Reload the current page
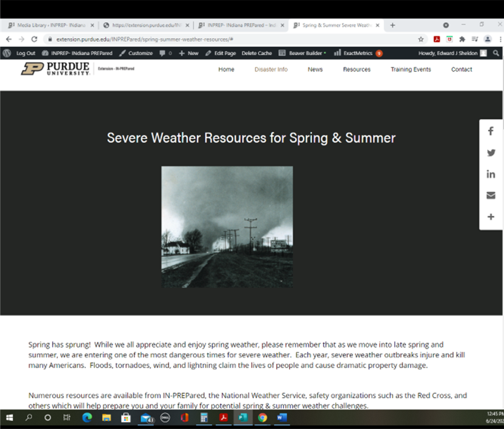The width and height of the screenshot is (504, 429). point(34,39)
